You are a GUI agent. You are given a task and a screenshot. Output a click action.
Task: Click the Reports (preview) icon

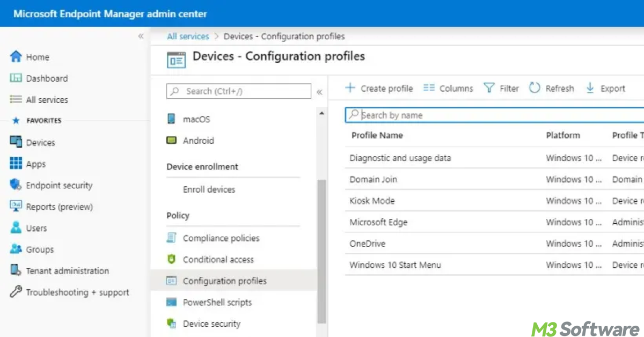click(x=16, y=206)
